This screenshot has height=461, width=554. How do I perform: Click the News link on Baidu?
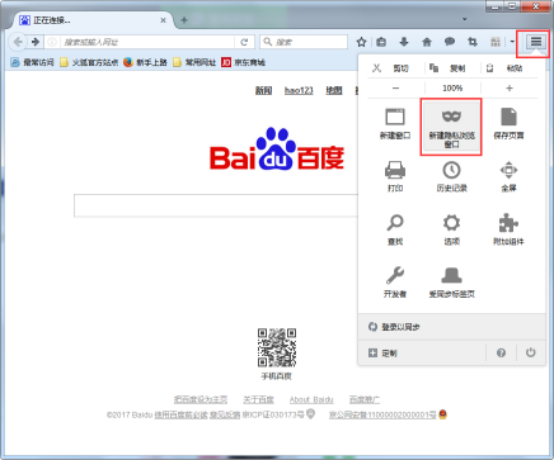tap(264, 91)
